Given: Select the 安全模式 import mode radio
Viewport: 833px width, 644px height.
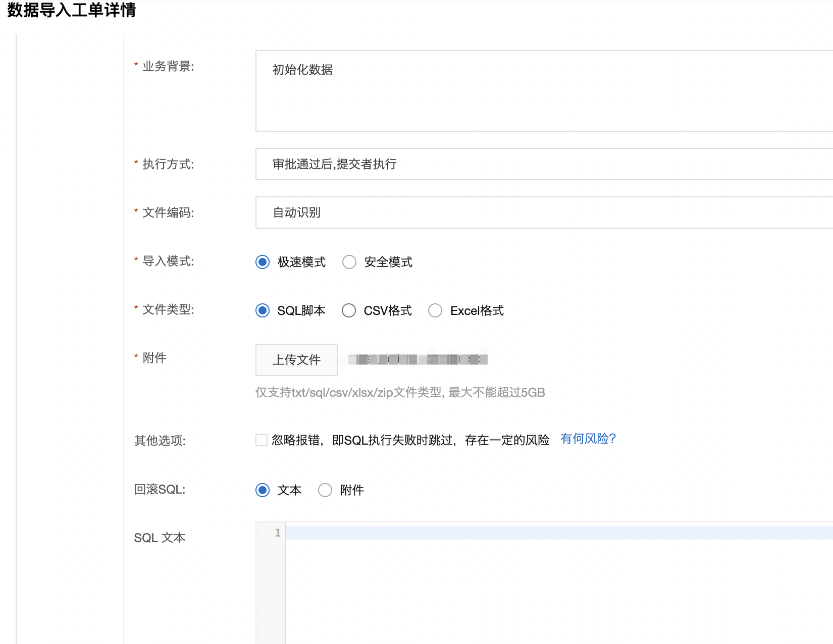Looking at the screenshot, I should click(x=349, y=262).
